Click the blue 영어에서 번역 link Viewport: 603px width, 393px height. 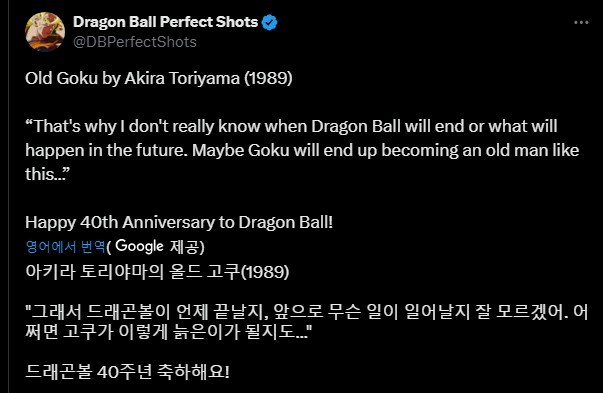point(65,246)
